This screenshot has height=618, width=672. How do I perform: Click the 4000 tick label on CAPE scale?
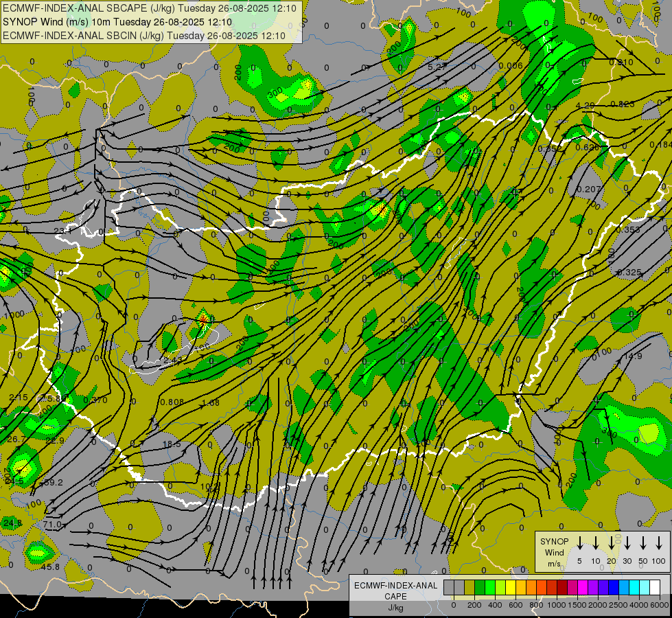coord(638,605)
